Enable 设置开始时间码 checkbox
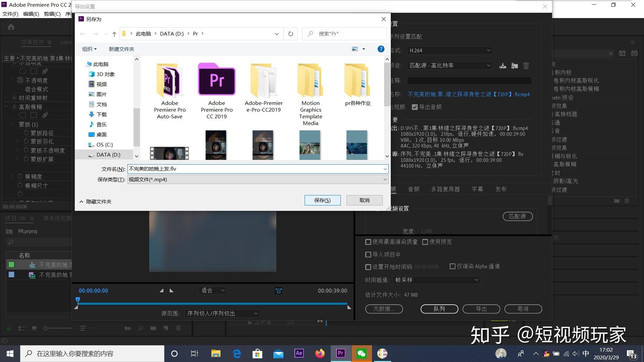 coord(368,267)
